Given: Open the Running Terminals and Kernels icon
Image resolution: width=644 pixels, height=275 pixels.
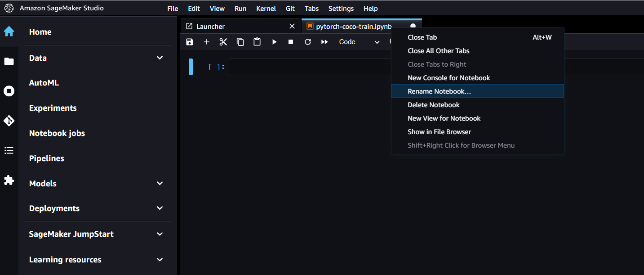Looking at the screenshot, I should pyautogui.click(x=9, y=91).
